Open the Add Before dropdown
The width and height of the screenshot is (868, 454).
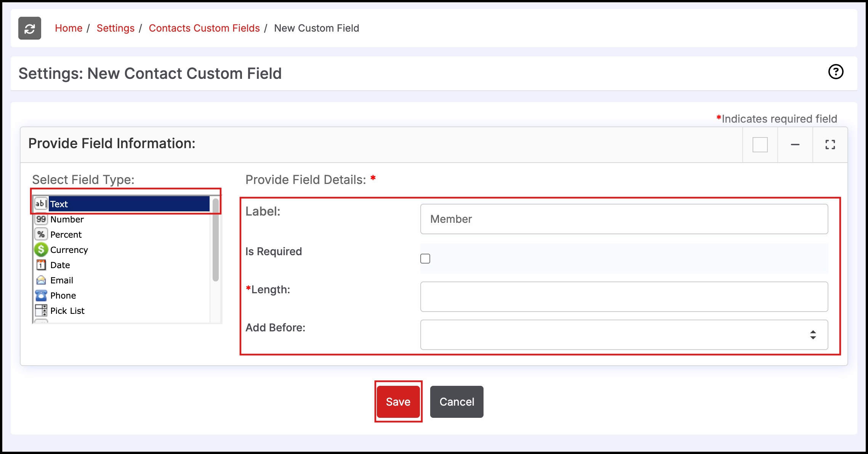pos(624,335)
